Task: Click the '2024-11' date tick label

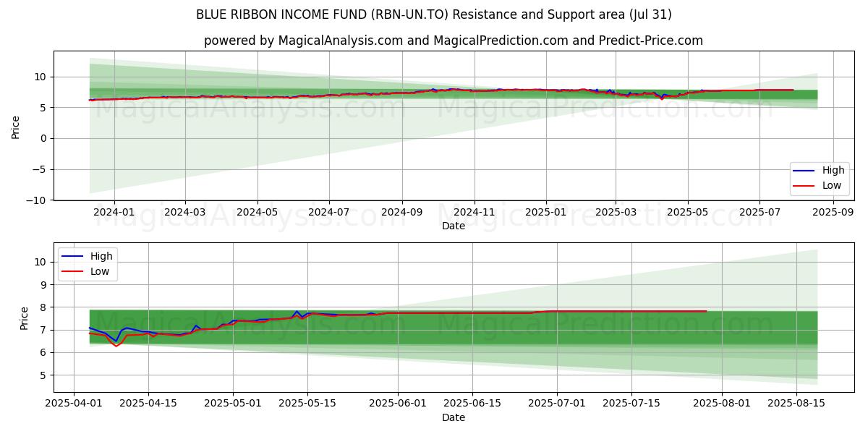Action: 475,212
